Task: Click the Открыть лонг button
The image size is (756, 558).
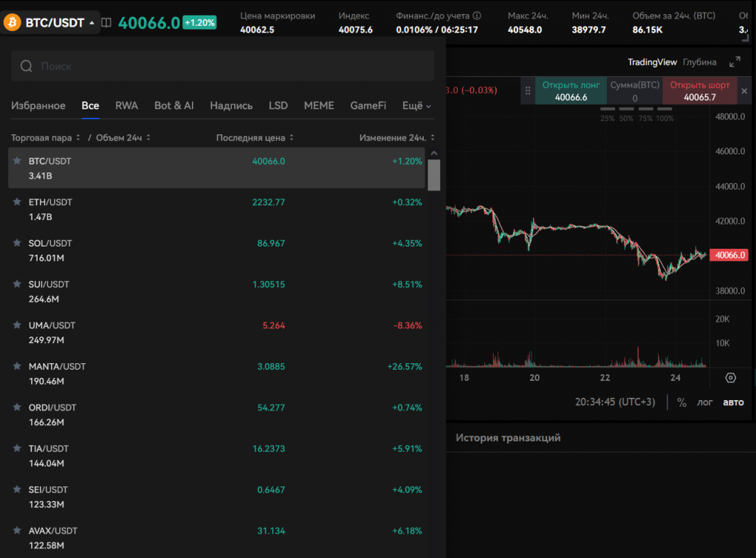Action: point(570,91)
